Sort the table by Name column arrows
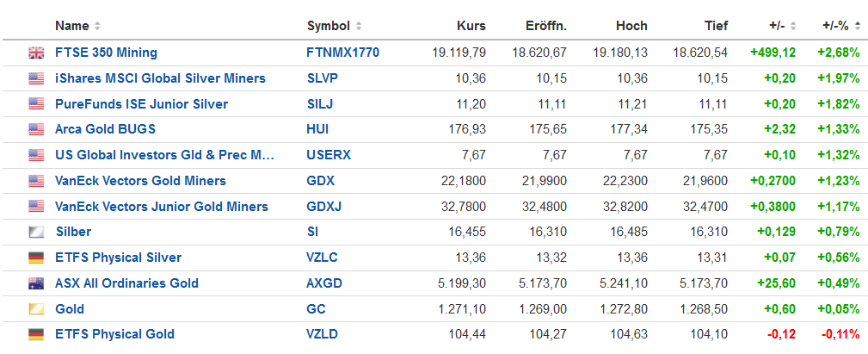 (x=97, y=26)
